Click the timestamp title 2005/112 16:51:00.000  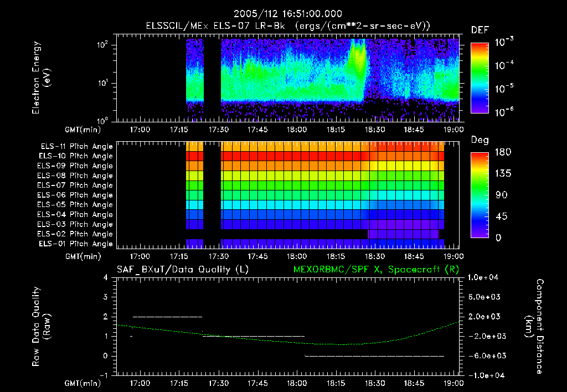pos(287,14)
